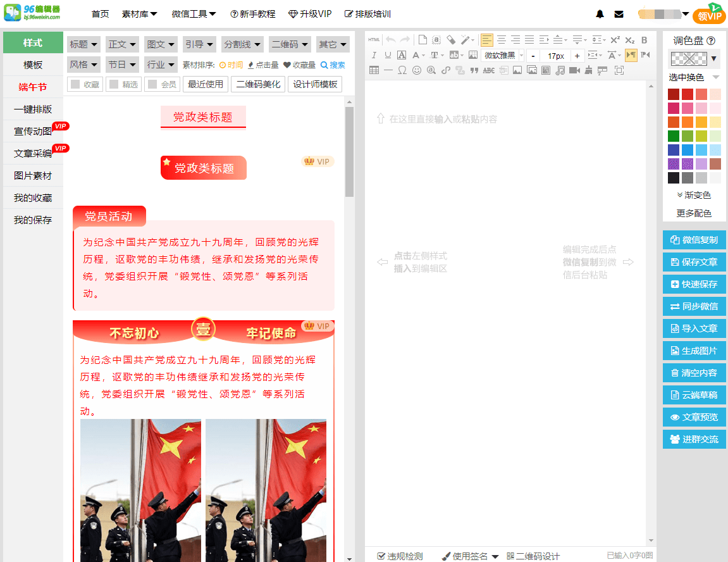Open notifications via bell icon
The height and width of the screenshot is (562, 728).
point(600,14)
